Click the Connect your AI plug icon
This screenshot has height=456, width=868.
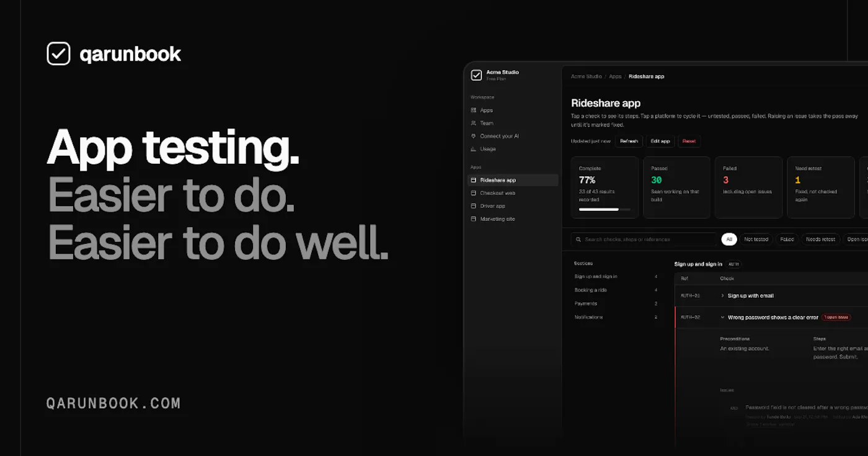(x=474, y=136)
